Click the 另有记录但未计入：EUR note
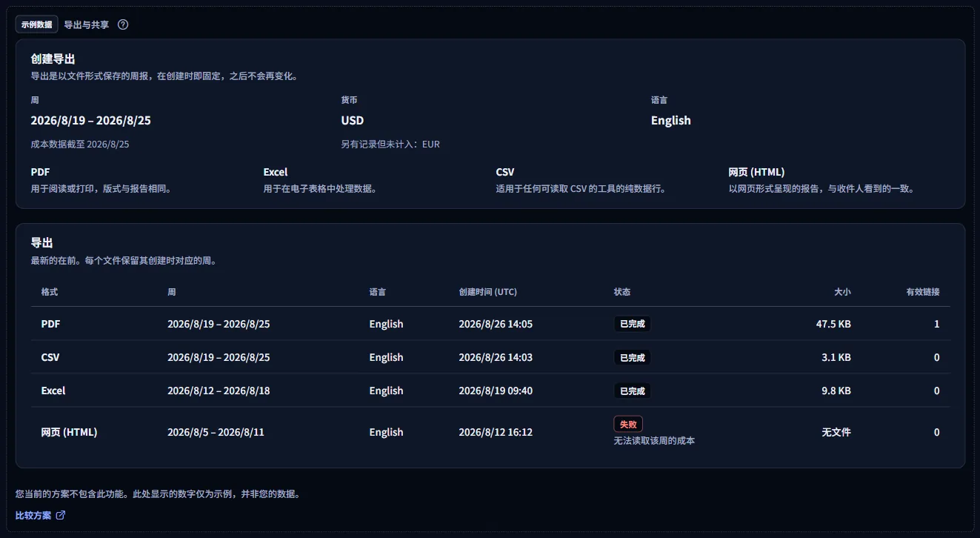Screen dimensions: 980x538 [x=390, y=145]
